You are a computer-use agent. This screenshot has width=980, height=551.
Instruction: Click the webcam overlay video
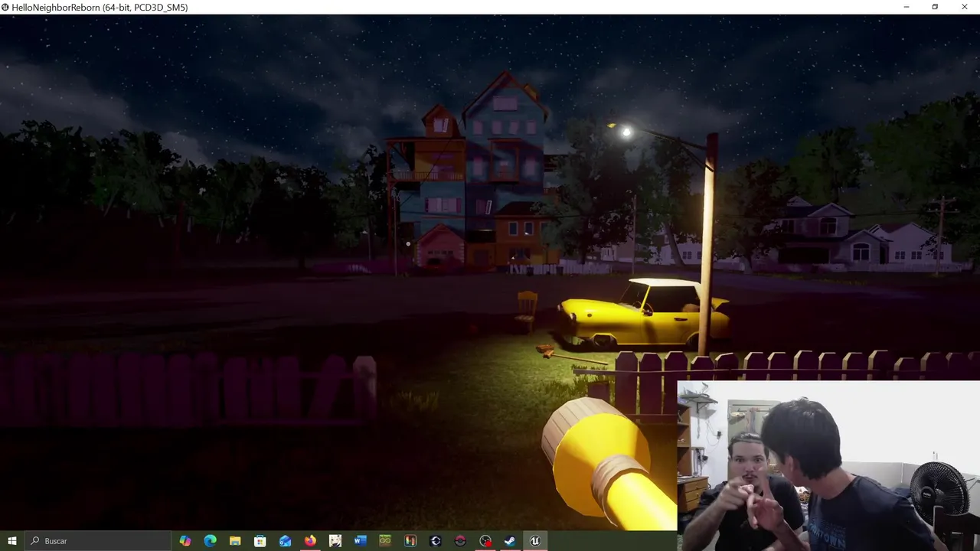point(828,465)
